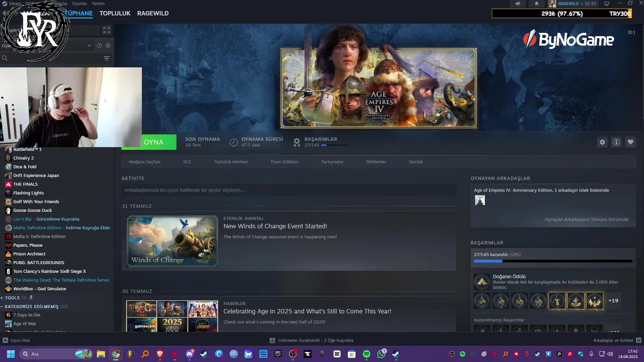Switch library to grid view icon

pyautogui.click(x=107, y=30)
